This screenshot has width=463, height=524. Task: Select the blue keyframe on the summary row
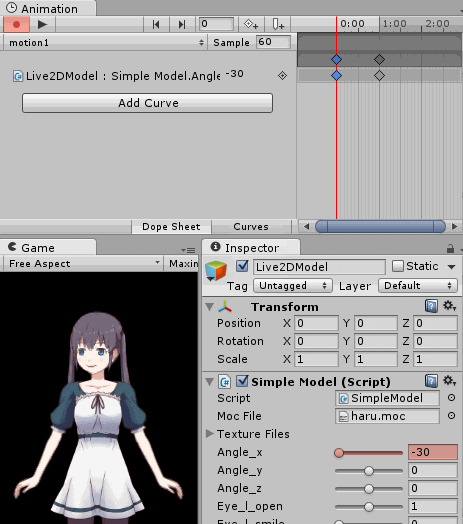(x=336, y=59)
